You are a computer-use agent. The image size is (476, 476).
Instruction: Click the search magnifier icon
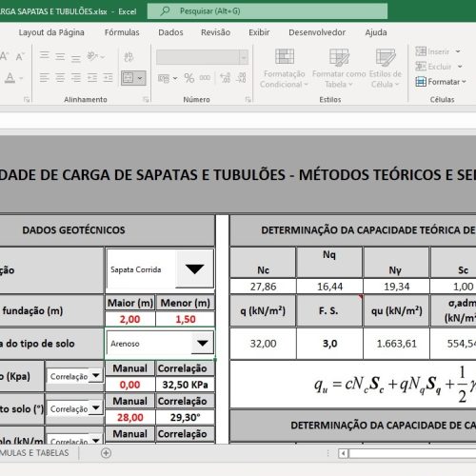point(165,11)
